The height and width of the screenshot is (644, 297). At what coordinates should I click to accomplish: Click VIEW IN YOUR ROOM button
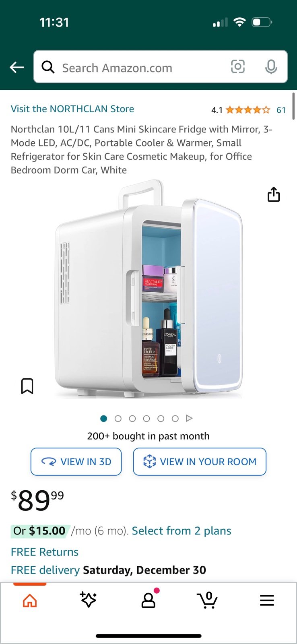click(x=200, y=462)
